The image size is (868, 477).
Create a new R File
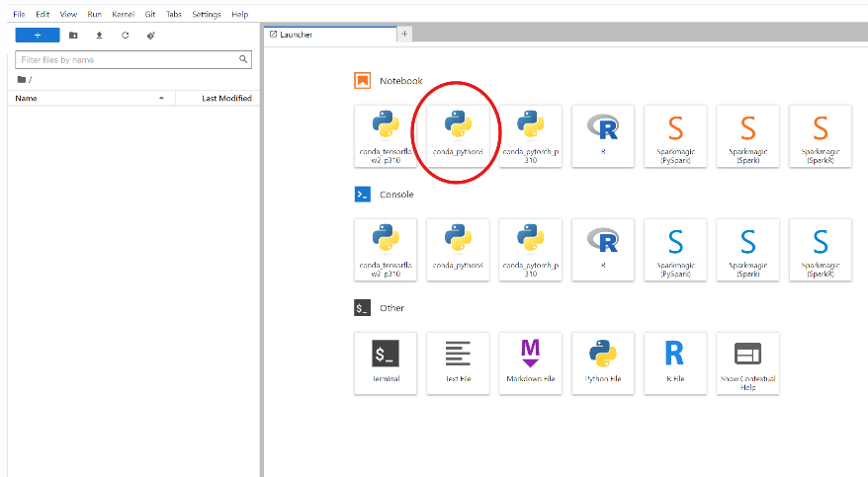pos(675,363)
